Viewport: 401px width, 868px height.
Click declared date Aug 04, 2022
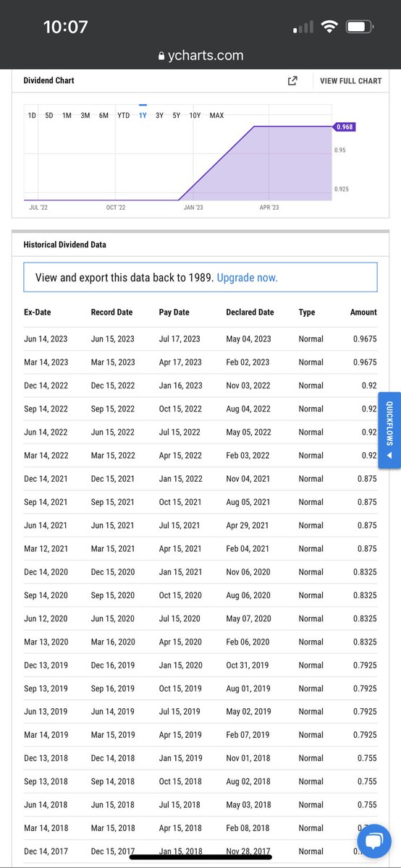click(248, 409)
